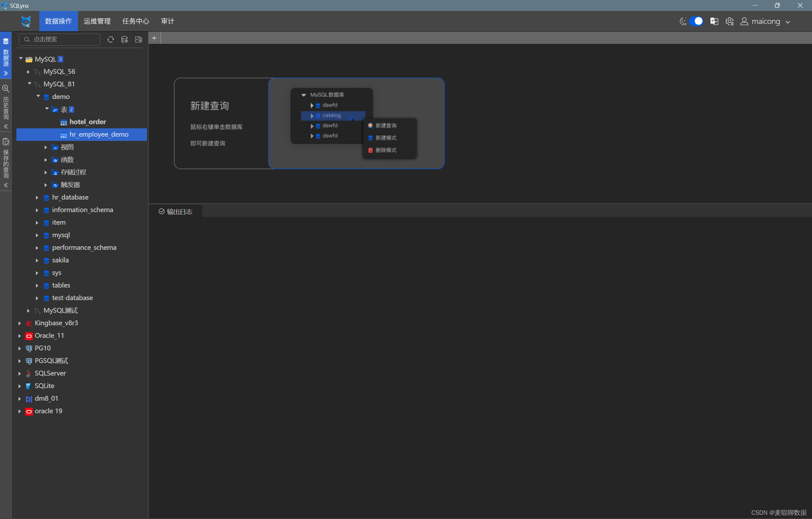
Task: Click the SQLynx cat logo
Action: [x=26, y=21]
